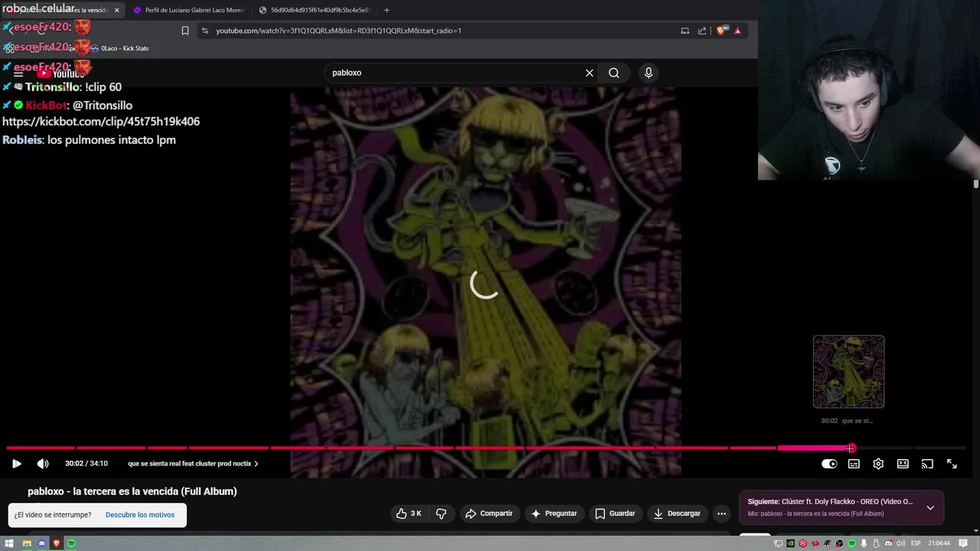This screenshot has height=551, width=980.
Task: Click the '30:02 / 34:10' time display
Action: coord(87,464)
